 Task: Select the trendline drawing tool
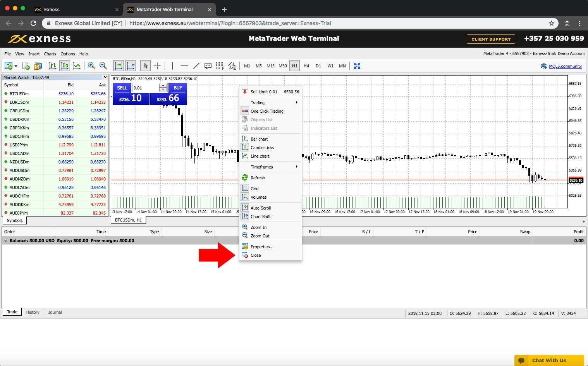(x=196, y=66)
